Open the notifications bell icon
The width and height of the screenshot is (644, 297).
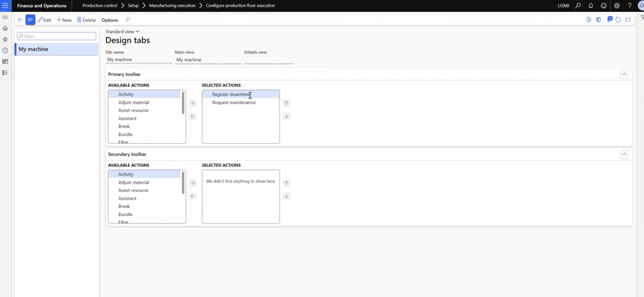[x=590, y=5]
